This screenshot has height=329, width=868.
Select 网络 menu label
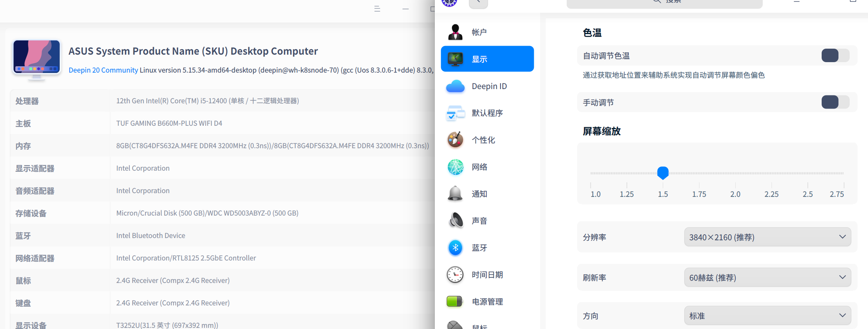479,167
